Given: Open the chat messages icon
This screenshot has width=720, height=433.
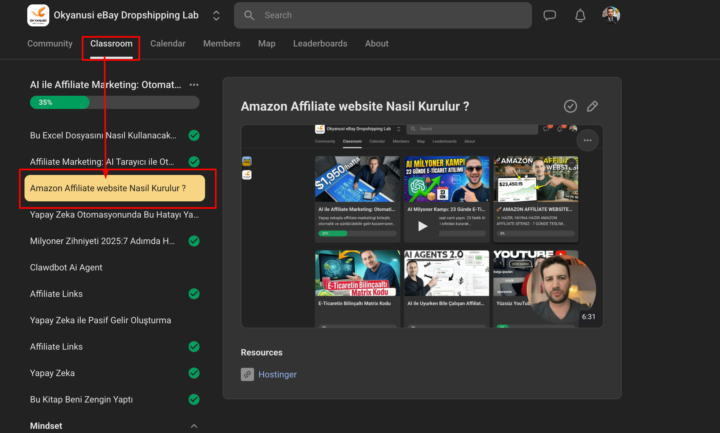Looking at the screenshot, I should [x=550, y=15].
